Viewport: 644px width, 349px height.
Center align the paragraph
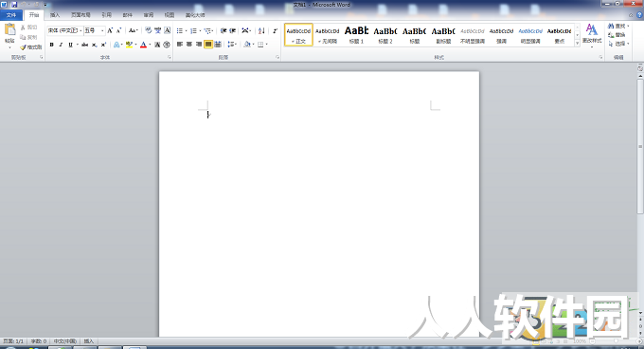coord(188,44)
